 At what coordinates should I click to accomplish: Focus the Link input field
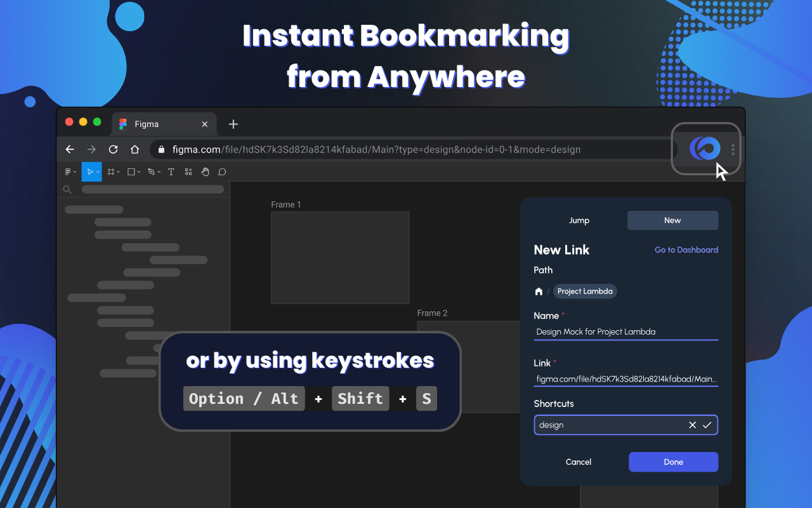[626, 379]
